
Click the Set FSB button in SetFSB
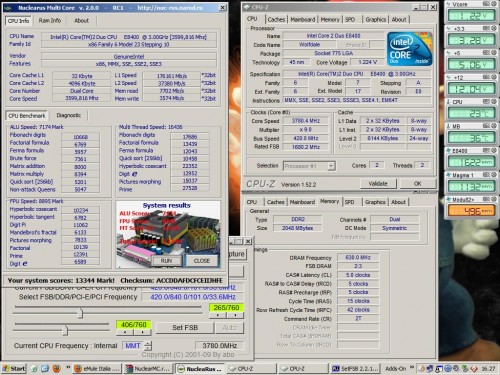click(185, 328)
